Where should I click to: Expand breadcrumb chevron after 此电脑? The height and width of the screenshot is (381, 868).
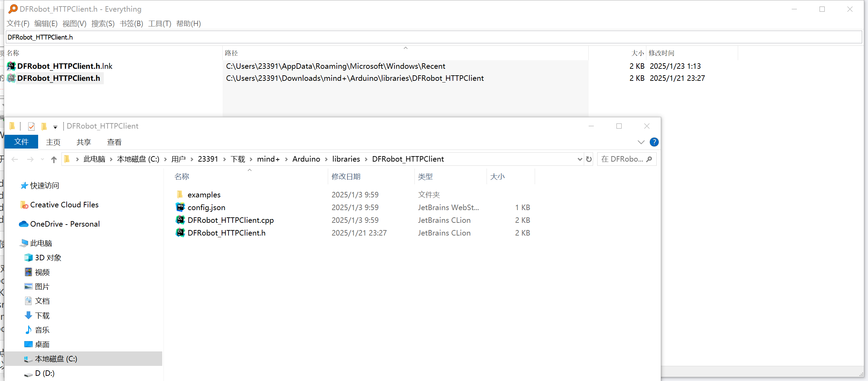point(111,159)
